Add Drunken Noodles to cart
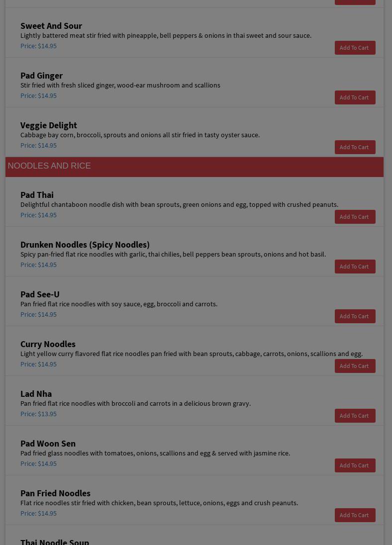The width and height of the screenshot is (392, 545). [x=355, y=267]
